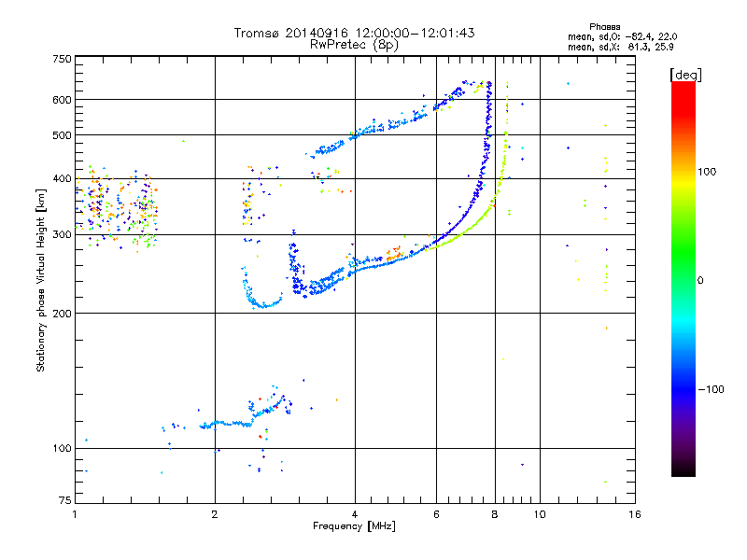The width and height of the screenshot is (747, 560).
Task: Click the plot title "Tromsø 20140916 12:00:00-12:01:43"
Action: click(x=354, y=33)
